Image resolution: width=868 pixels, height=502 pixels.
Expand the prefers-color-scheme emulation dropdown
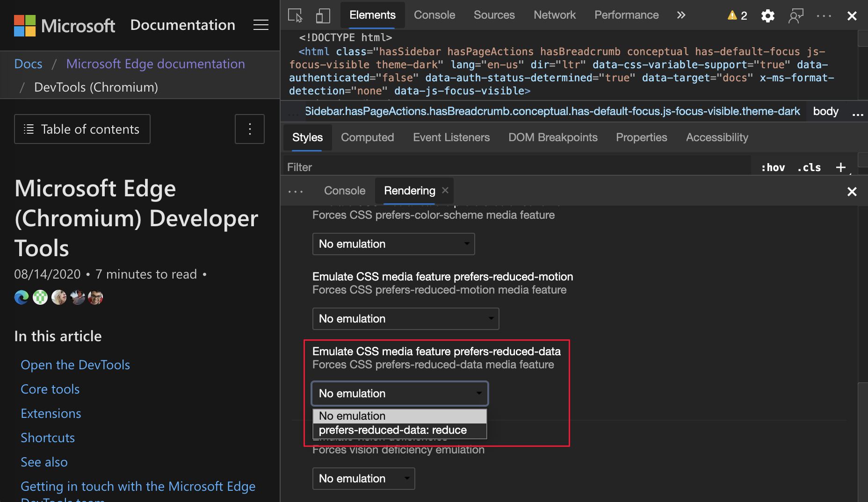[393, 244]
